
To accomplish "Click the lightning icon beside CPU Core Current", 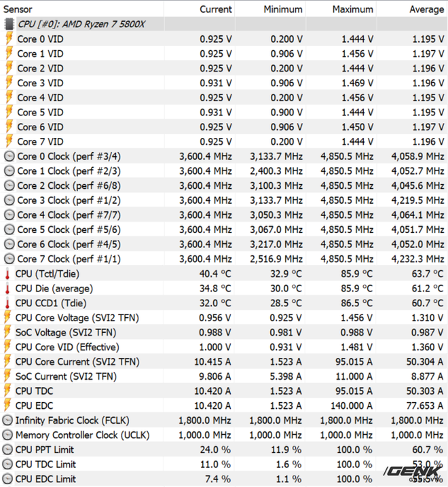I will 7,361.
